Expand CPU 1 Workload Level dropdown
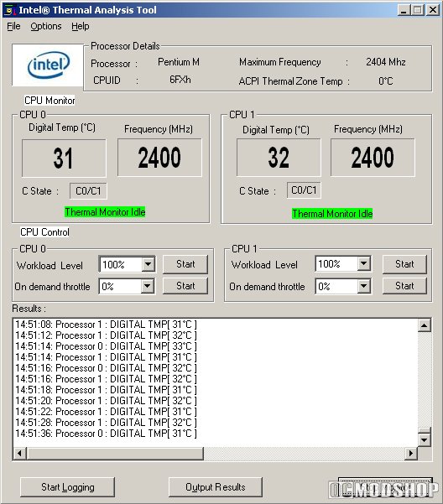This screenshot has height=504, width=443. [x=363, y=263]
